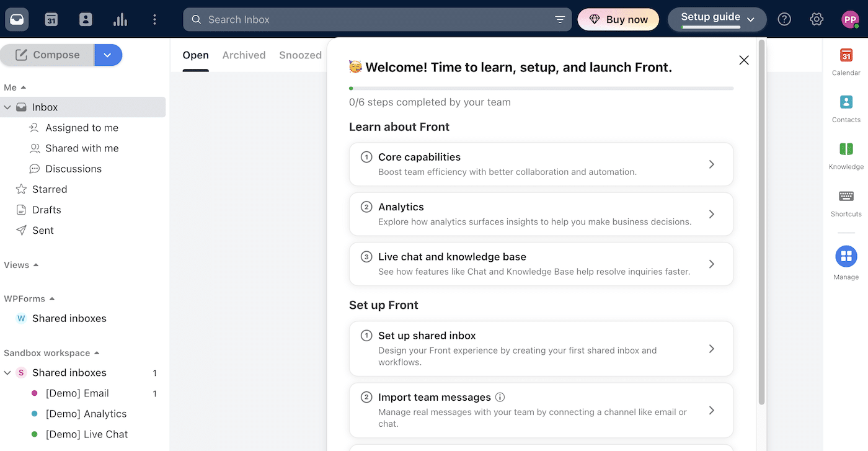The image size is (868, 451).
Task: Collapse the Views section
Action: [x=36, y=265]
